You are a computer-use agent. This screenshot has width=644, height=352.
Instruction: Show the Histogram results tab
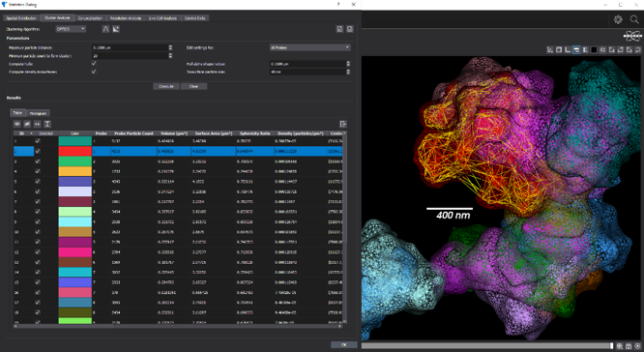coord(38,113)
